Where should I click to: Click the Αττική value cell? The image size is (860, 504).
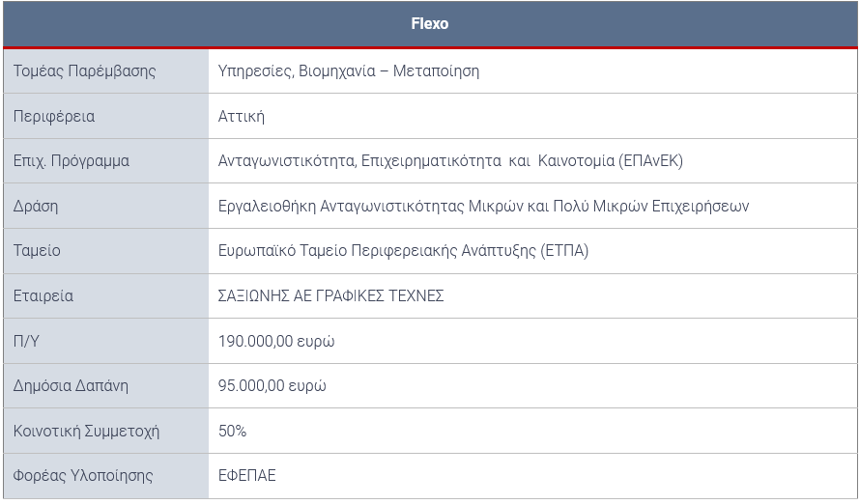click(x=532, y=116)
